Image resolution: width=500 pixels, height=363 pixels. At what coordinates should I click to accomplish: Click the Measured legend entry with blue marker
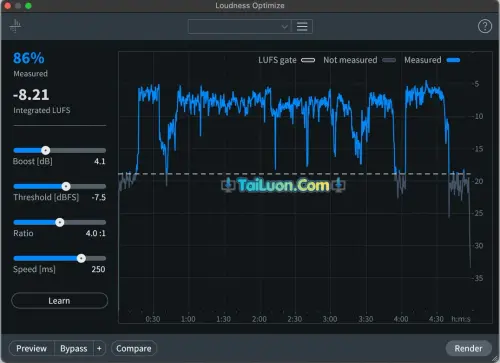(x=432, y=60)
